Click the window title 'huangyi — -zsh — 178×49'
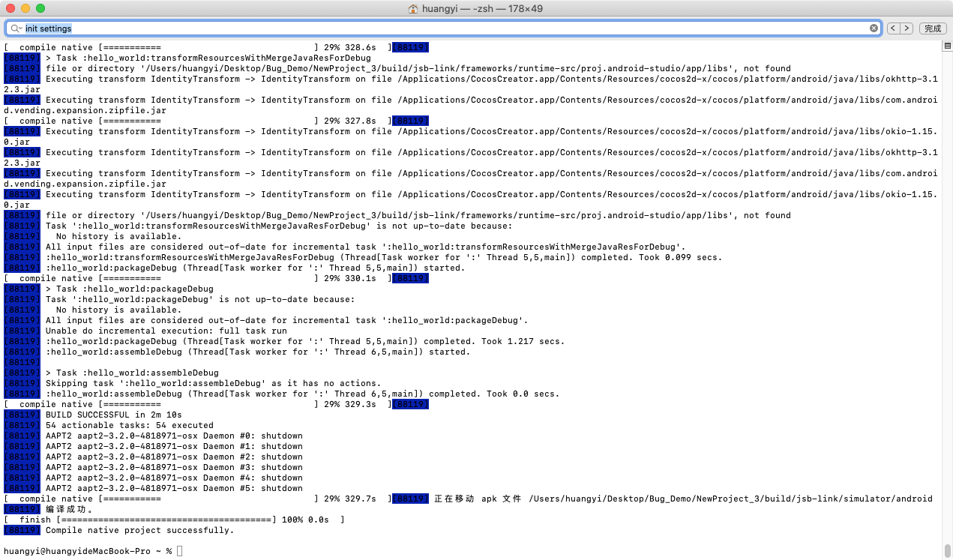953x560 pixels. tap(483, 8)
